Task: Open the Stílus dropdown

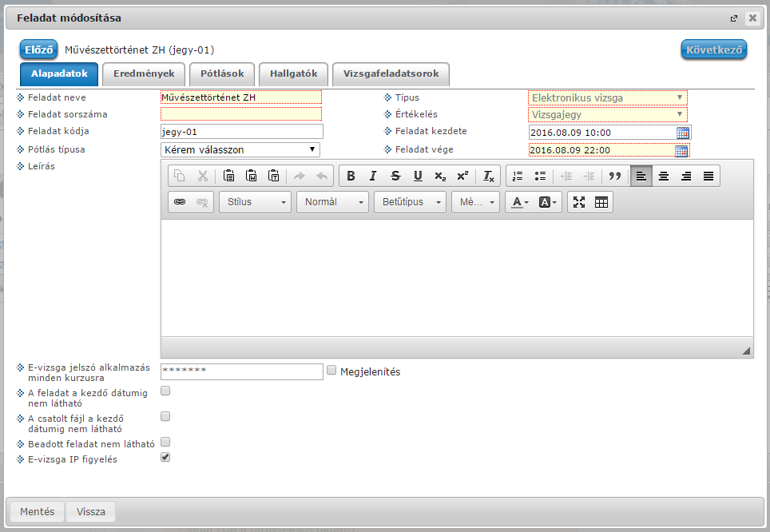Action: click(255, 202)
